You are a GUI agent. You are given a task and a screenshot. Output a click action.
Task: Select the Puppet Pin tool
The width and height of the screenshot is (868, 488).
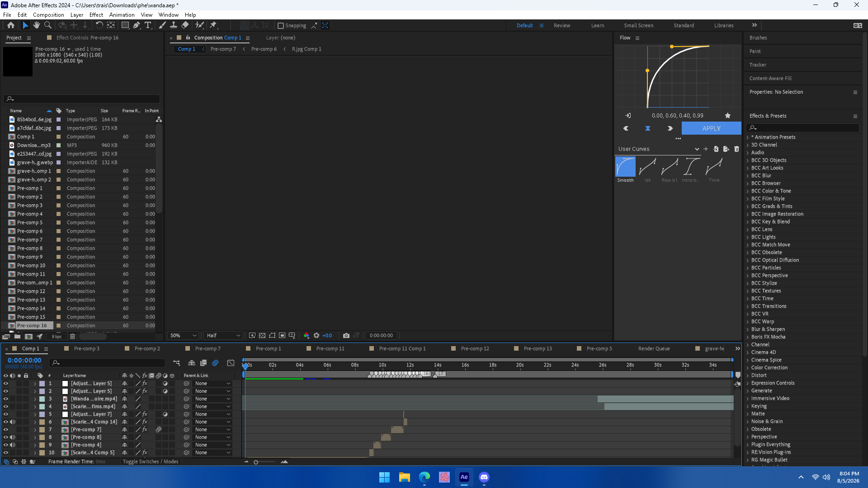pos(213,25)
